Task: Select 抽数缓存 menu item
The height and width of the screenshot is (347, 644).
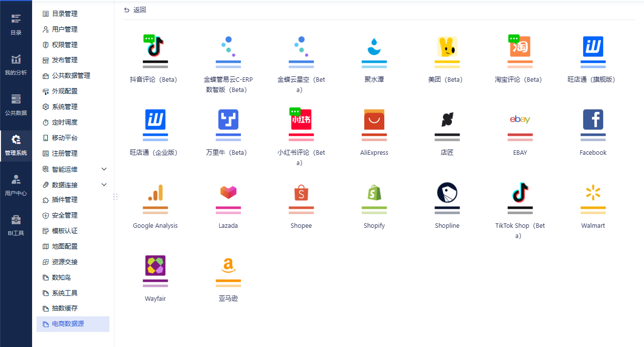Action: point(73,308)
